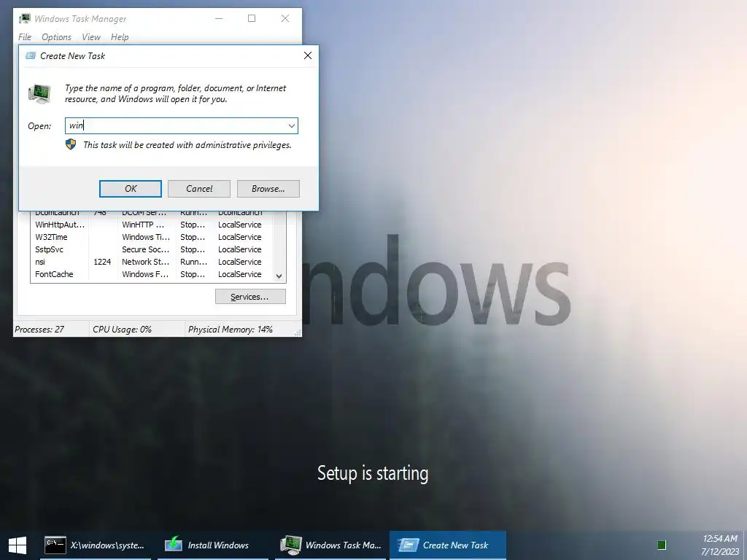This screenshot has width=747, height=560.
Task: Click 'Windows F...' description cell
Action: pyautogui.click(x=145, y=274)
